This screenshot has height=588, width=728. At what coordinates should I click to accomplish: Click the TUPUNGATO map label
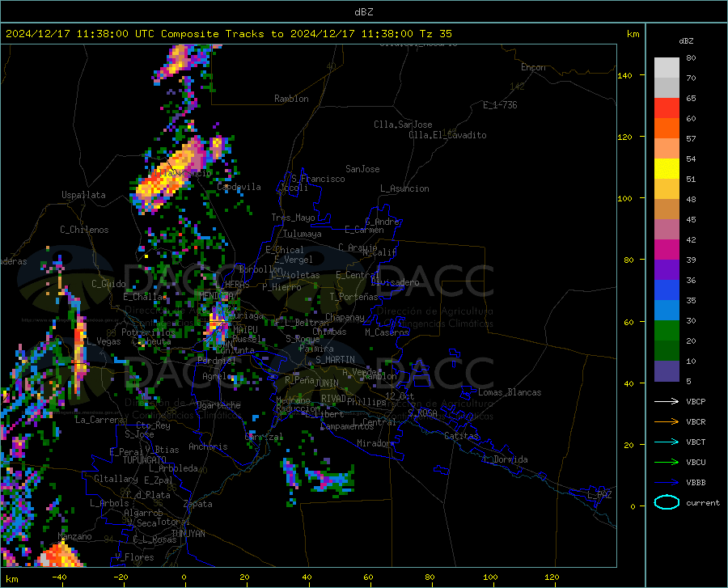click(x=145, y=460)
